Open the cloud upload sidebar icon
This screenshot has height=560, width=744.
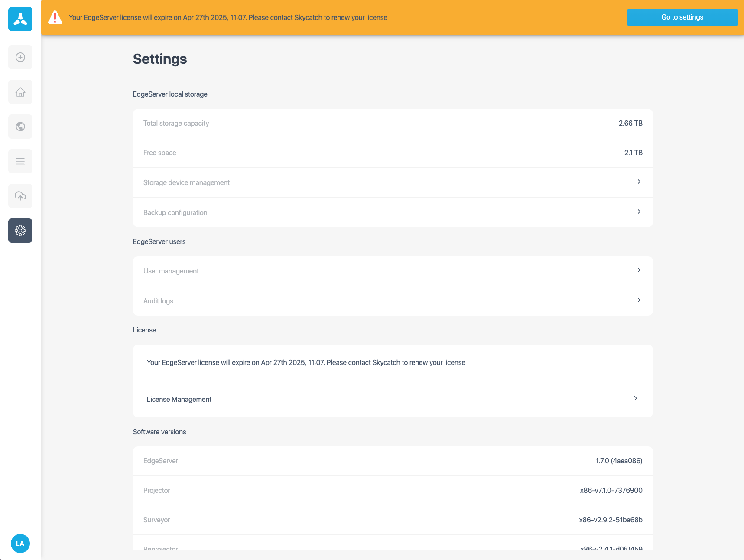(20, 196)
